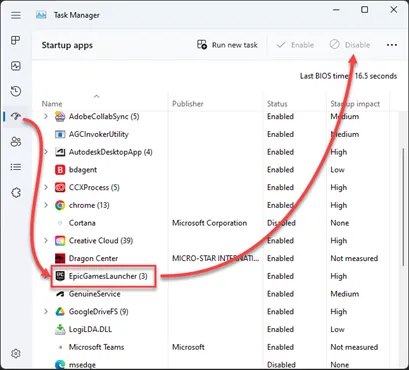Click the LogiLDA.DLL icon
The width and height of the screenshot is (409, 370).
[60, 329]
